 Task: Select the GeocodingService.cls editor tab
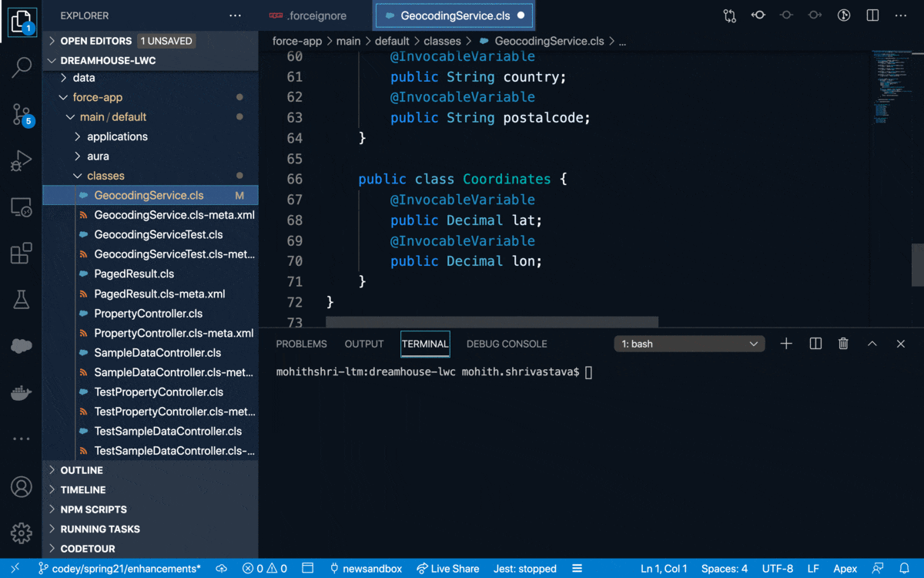click(x=454, y=15)
